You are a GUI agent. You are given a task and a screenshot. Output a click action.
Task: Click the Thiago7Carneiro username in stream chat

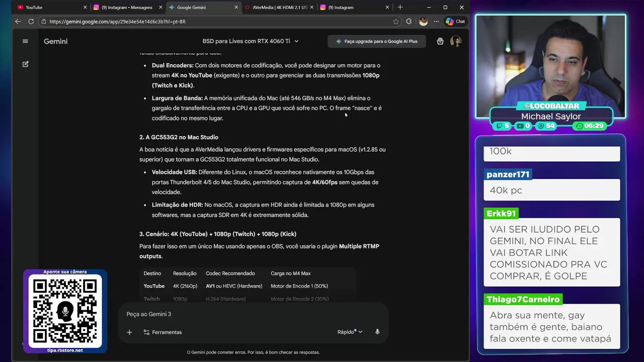click(x=523, y=299)
